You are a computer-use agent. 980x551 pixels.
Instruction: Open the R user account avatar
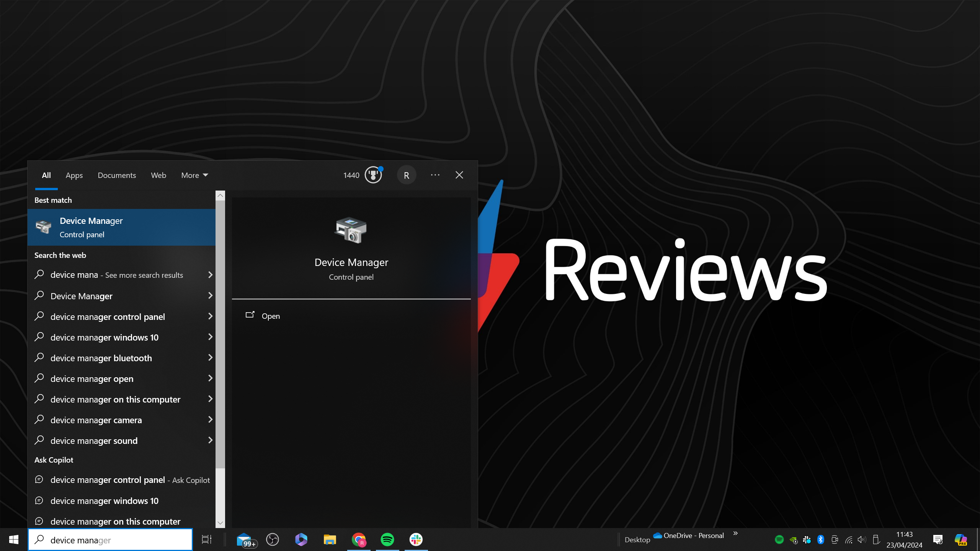pyautogui.click(x=407, y=175)
